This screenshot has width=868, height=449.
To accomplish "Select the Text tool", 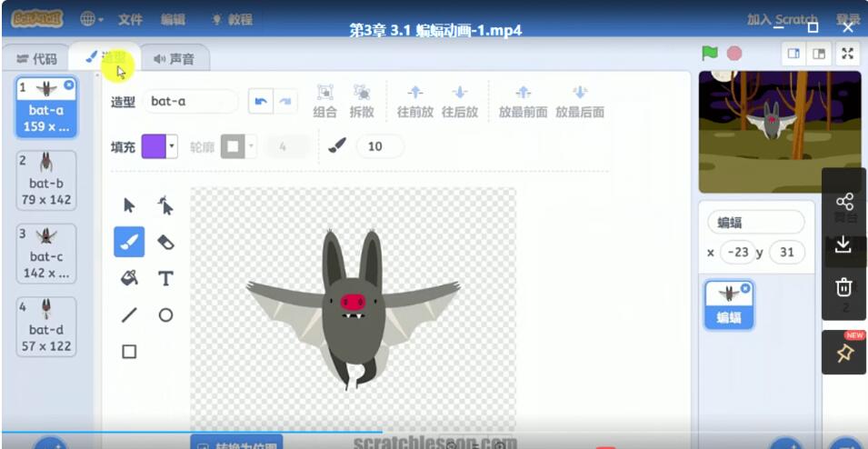I will 165,278.
